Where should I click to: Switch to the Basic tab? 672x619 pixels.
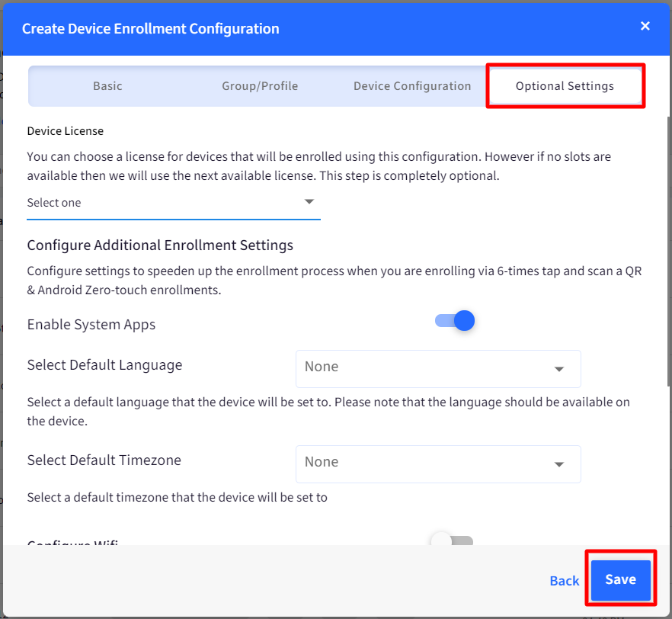click(x=107, y=86)
